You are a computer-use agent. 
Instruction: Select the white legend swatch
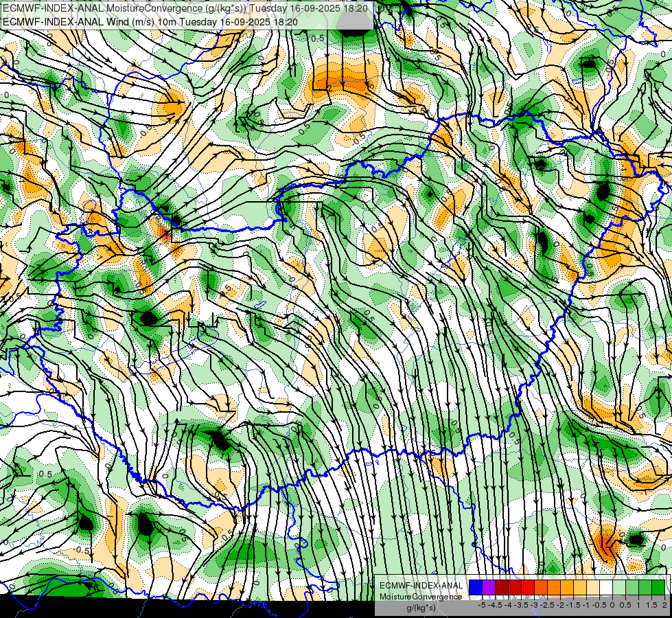[x=606, y=587]
